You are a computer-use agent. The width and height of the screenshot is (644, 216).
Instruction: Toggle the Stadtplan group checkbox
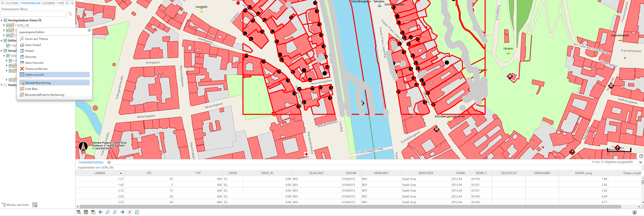tap(6, 85)
